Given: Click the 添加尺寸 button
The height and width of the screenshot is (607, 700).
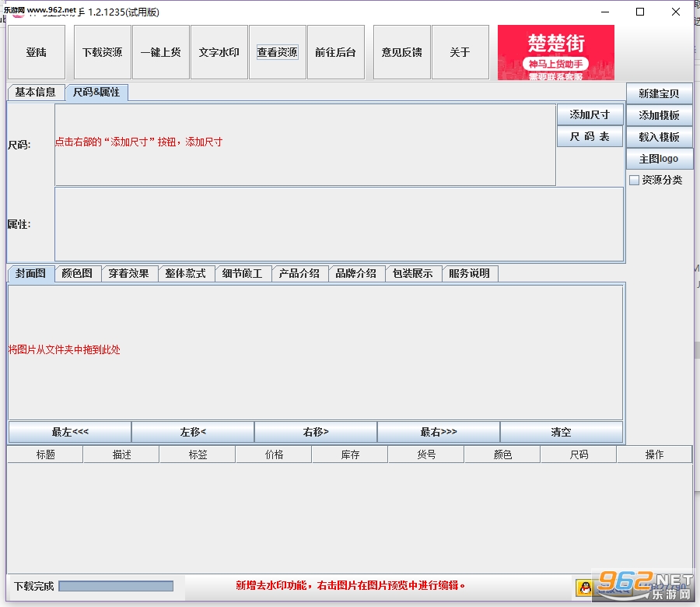Looking at the screenshot, I should click(x=590, y=115).
